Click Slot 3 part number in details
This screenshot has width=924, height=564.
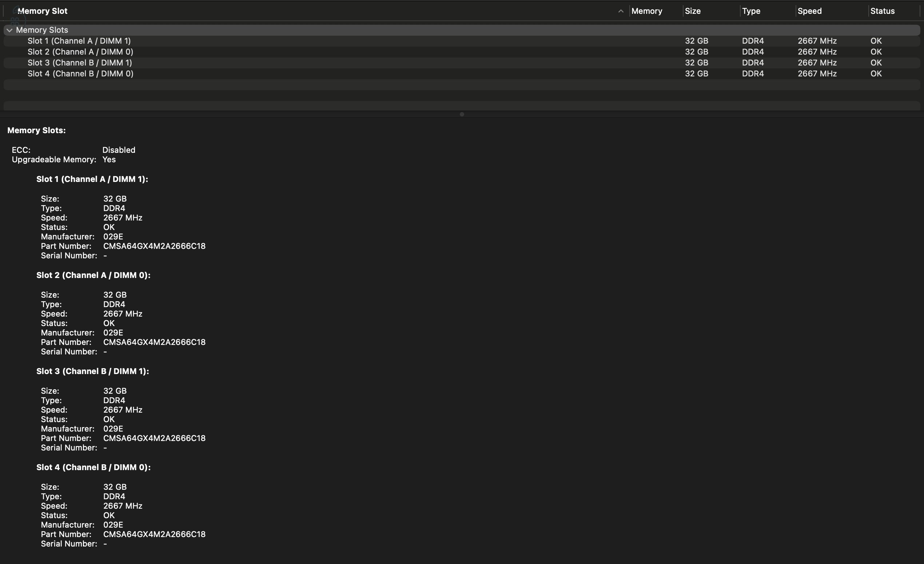[154, 438]
